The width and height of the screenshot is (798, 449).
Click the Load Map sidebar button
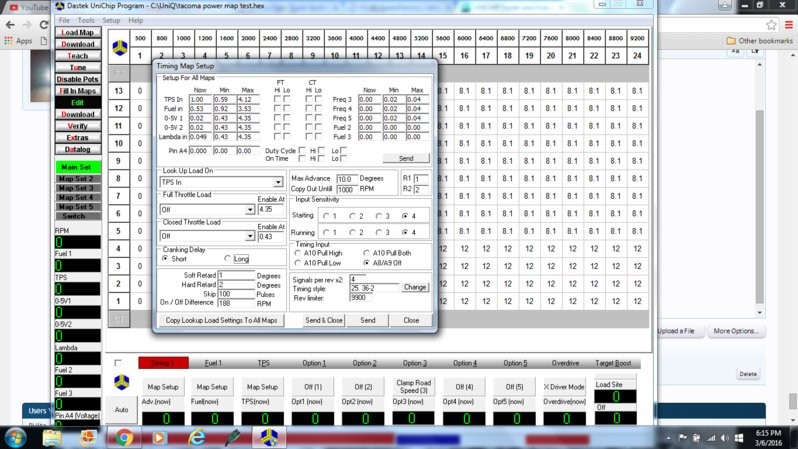point(77,32)
